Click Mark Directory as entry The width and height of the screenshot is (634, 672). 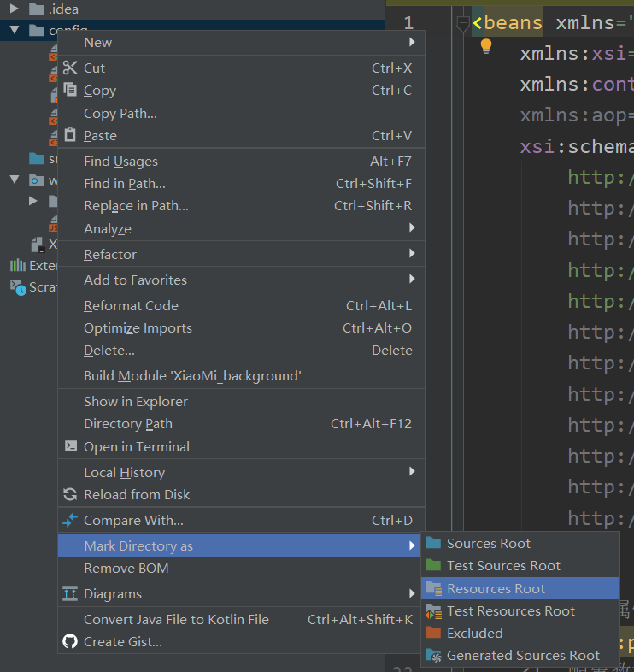(x=239, y=545)
